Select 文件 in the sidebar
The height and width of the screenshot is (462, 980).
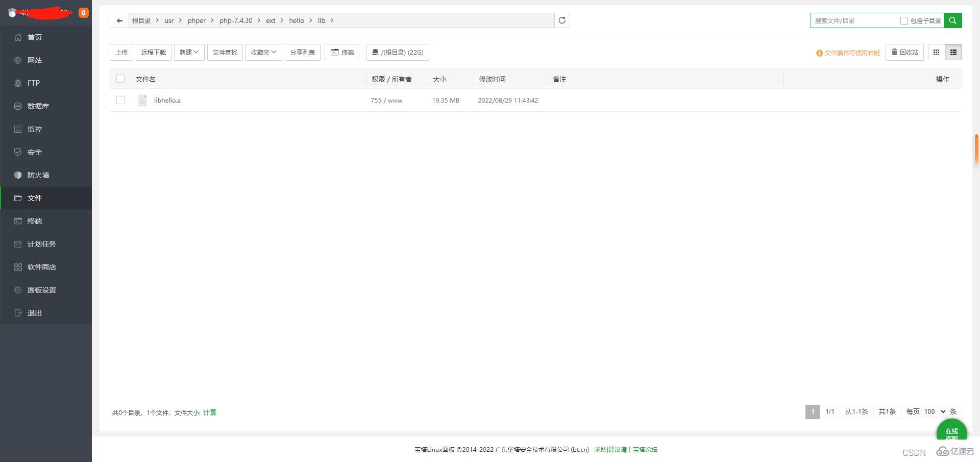(x=46, y=198)
